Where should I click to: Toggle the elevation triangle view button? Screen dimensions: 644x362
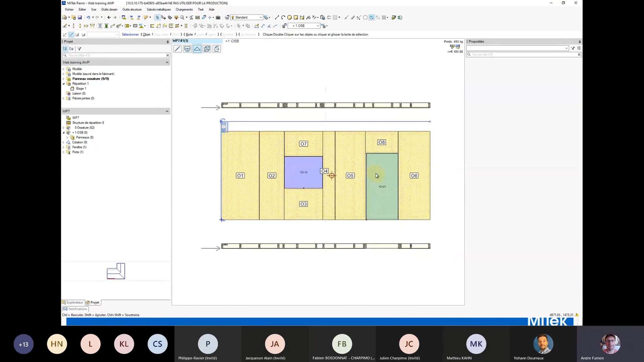(197, 49)
